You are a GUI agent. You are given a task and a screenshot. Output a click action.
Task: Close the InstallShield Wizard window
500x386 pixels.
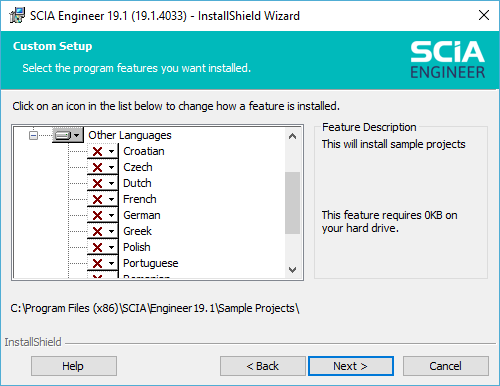[484, 15]
